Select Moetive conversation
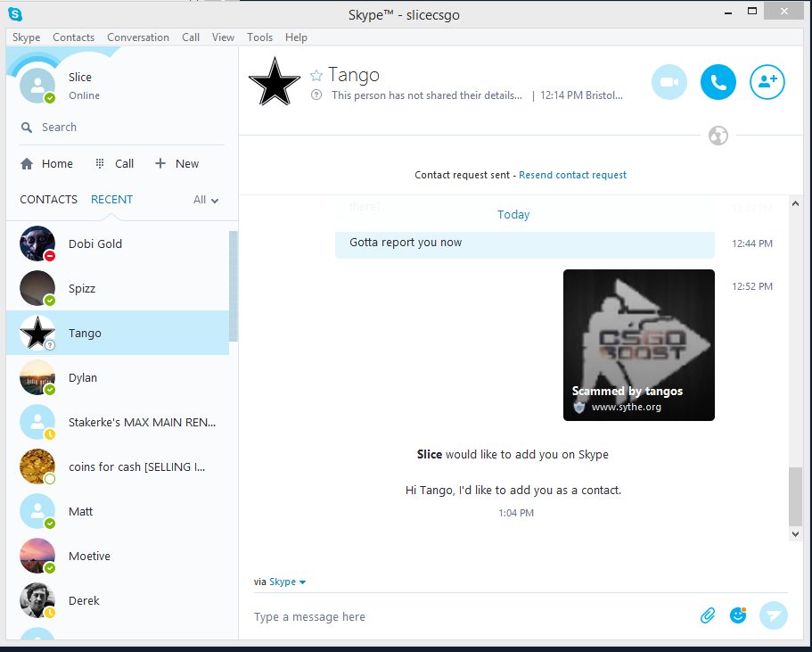 point(118,556)
